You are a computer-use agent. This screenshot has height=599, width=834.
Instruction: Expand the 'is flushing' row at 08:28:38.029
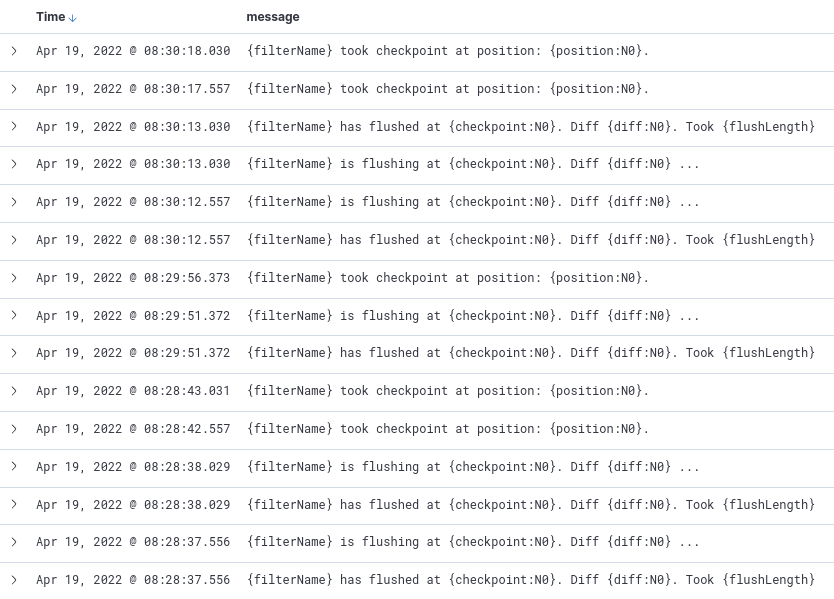click(x=14, y=467)
